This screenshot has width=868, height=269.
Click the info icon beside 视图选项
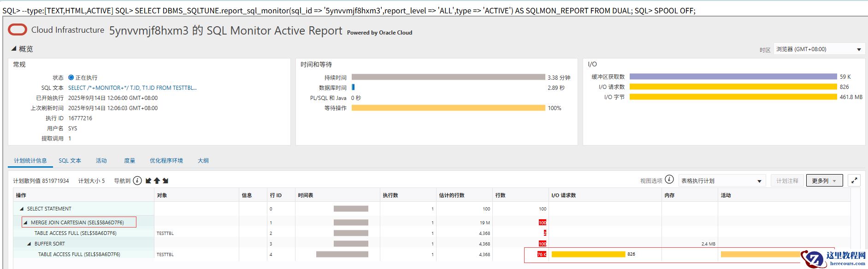click(669, 180)
